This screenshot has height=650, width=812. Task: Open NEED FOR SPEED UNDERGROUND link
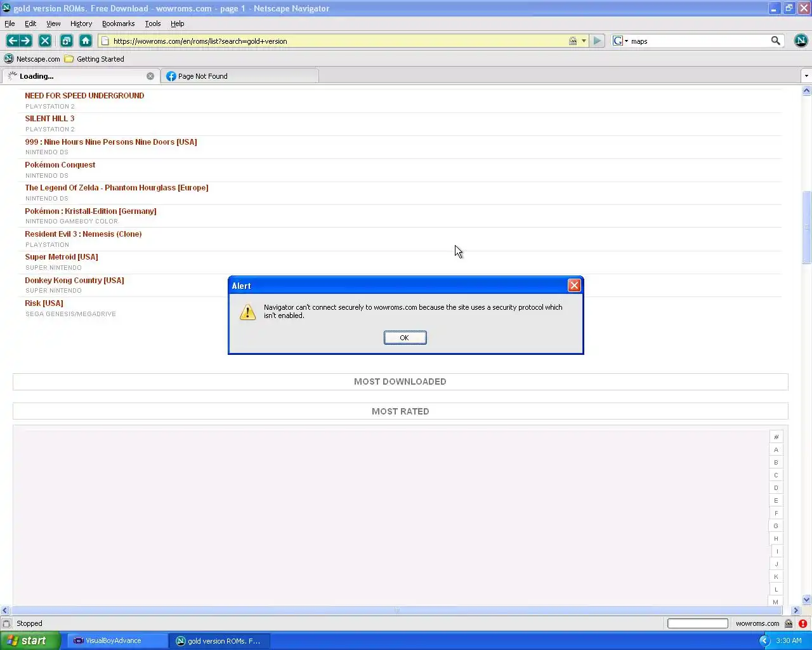84,96
